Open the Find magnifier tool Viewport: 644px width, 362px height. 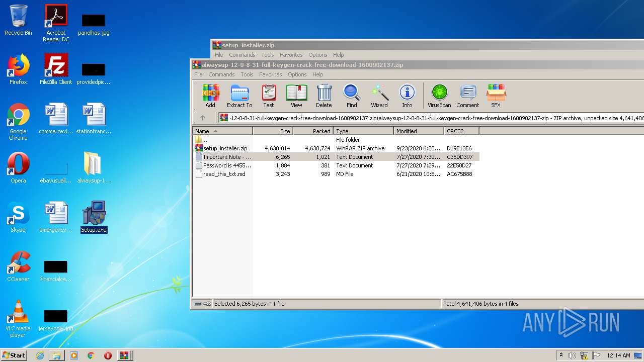tap(352, 96)
